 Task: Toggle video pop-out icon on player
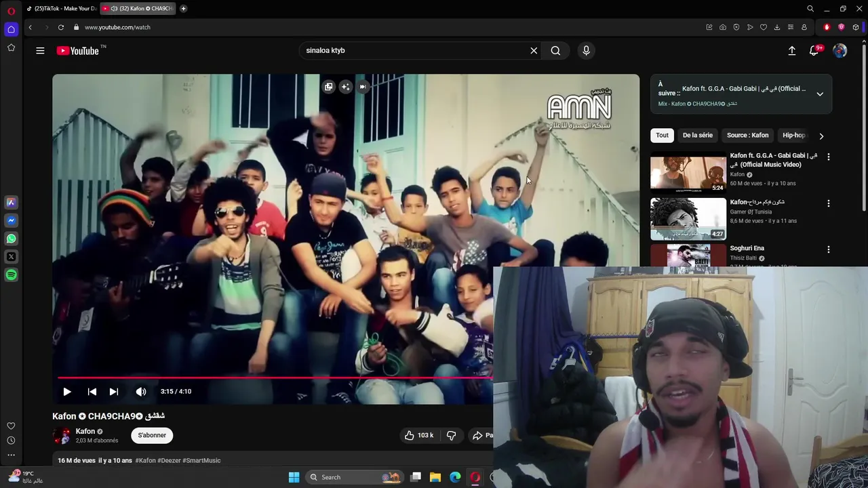[x=328, y=87]
